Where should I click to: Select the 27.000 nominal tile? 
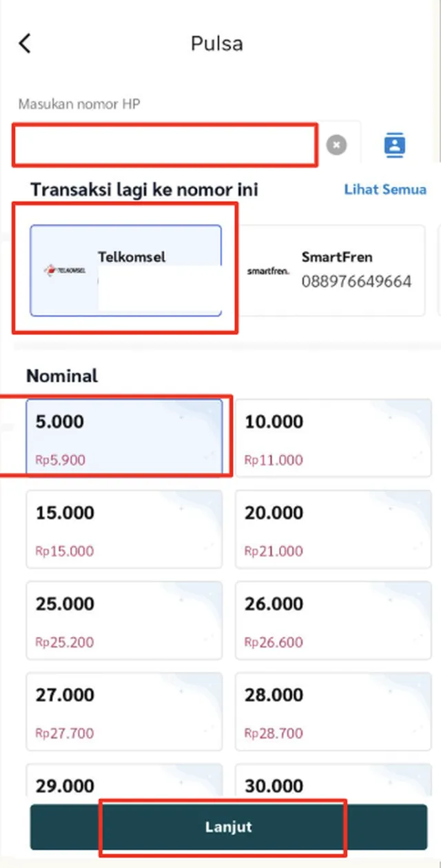tap(125, 711)
